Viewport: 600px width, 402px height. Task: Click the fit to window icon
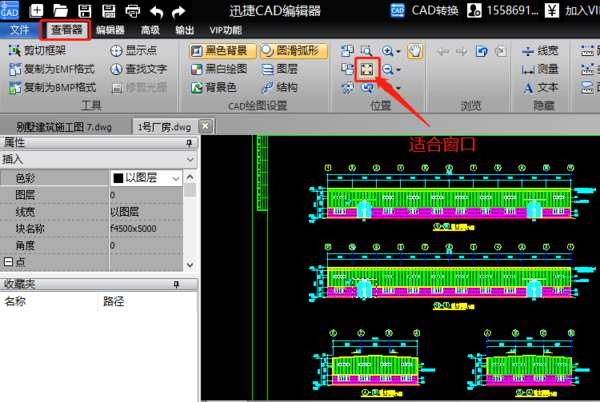click(x=367, y=69)
